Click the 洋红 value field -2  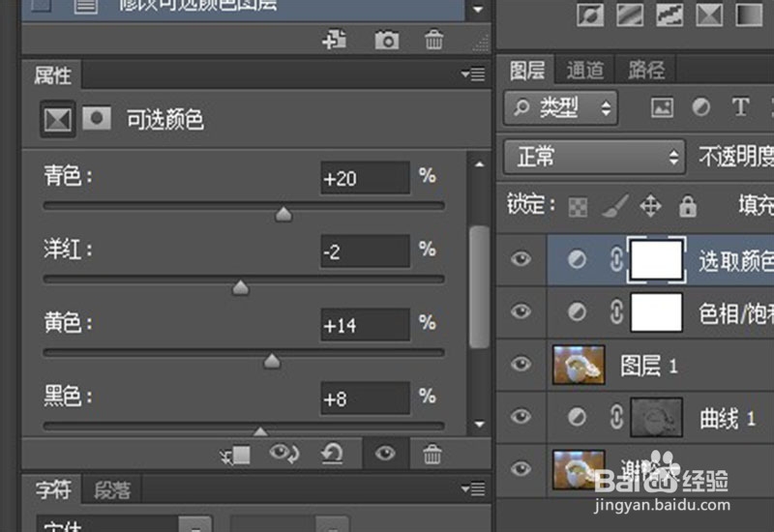point(366,251)
